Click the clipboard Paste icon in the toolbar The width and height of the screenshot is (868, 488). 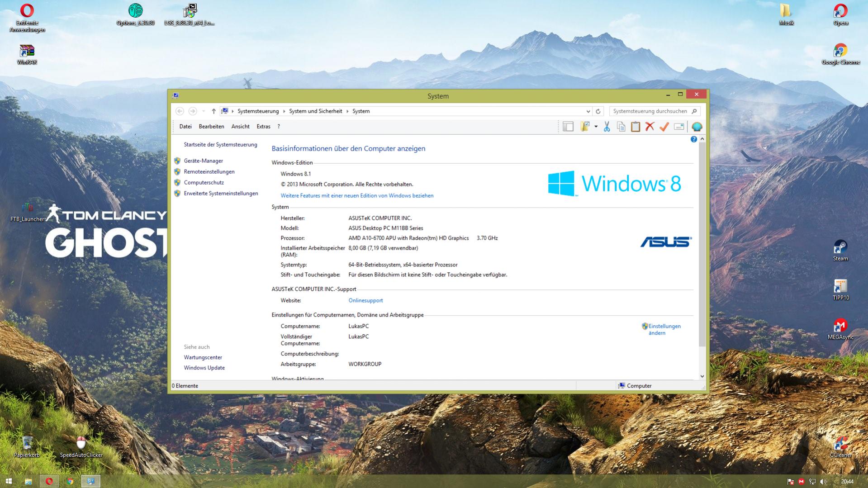636,127
